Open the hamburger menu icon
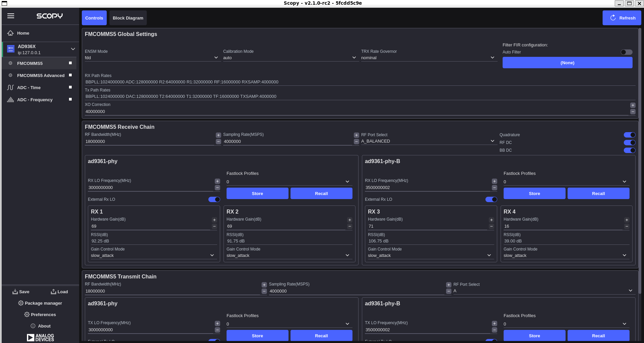Viewport: 644px width, 343px height. (11, 16)
